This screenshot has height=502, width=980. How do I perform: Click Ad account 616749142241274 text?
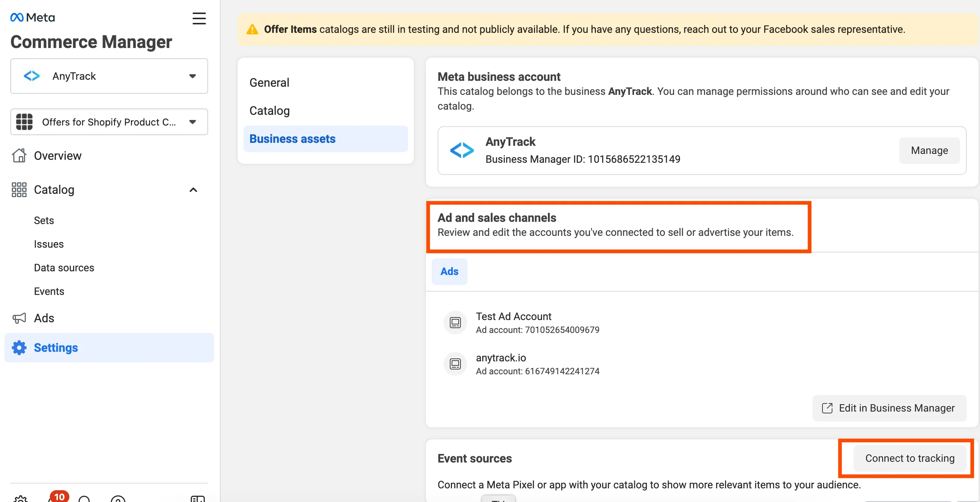point(538,371)
